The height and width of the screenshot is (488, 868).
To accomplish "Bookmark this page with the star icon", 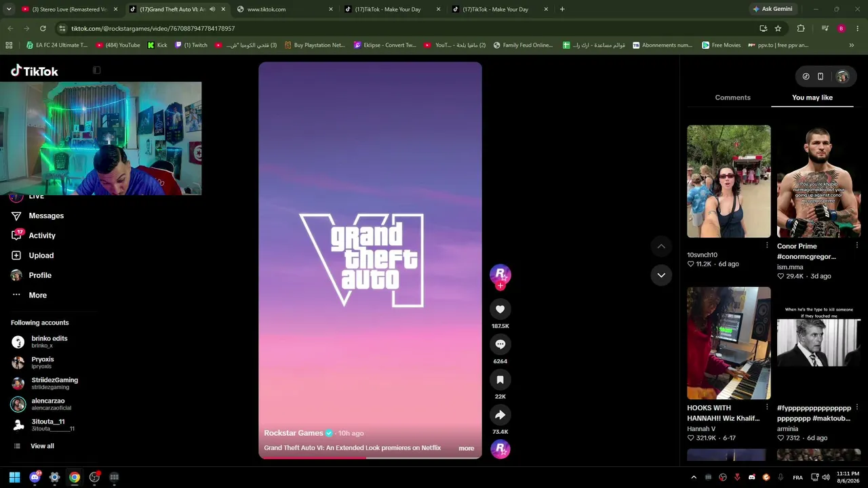I will point(778,28).
